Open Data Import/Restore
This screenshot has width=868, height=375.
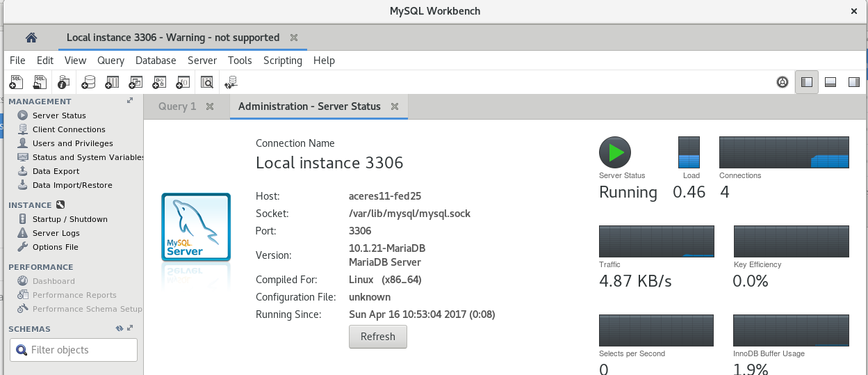pos(72,185)
